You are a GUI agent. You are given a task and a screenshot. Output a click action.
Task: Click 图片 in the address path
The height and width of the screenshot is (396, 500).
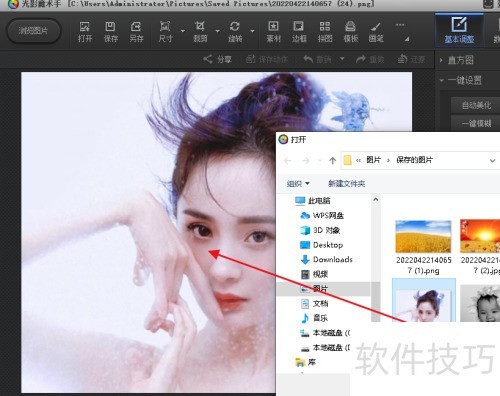(373, 160)
